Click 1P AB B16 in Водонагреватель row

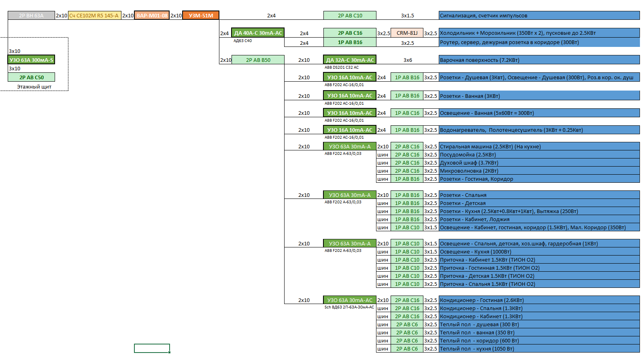click(407, 130)
